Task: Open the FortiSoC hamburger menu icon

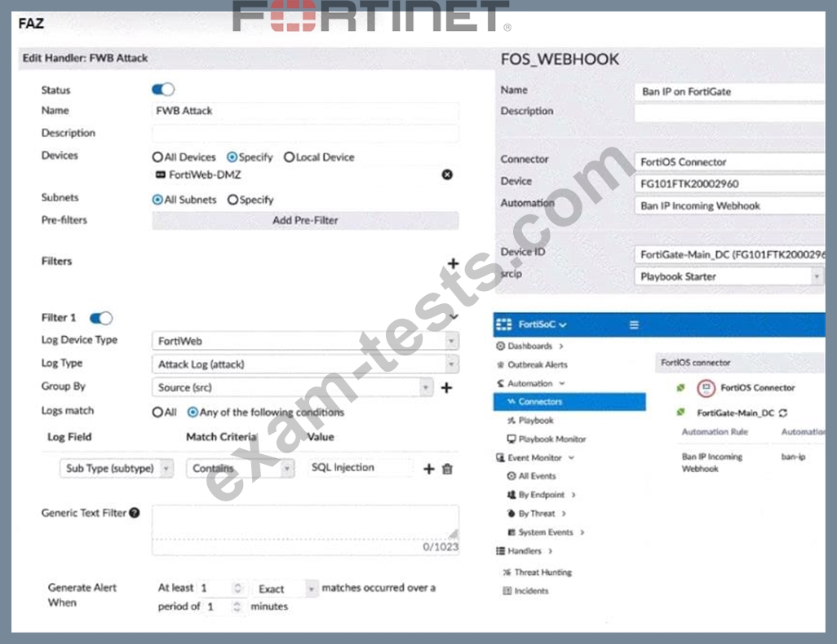Action: coord(633,324)
